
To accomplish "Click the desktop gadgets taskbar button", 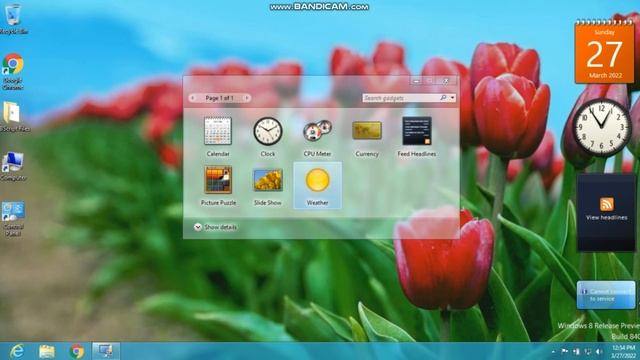I will click(106, 351).
